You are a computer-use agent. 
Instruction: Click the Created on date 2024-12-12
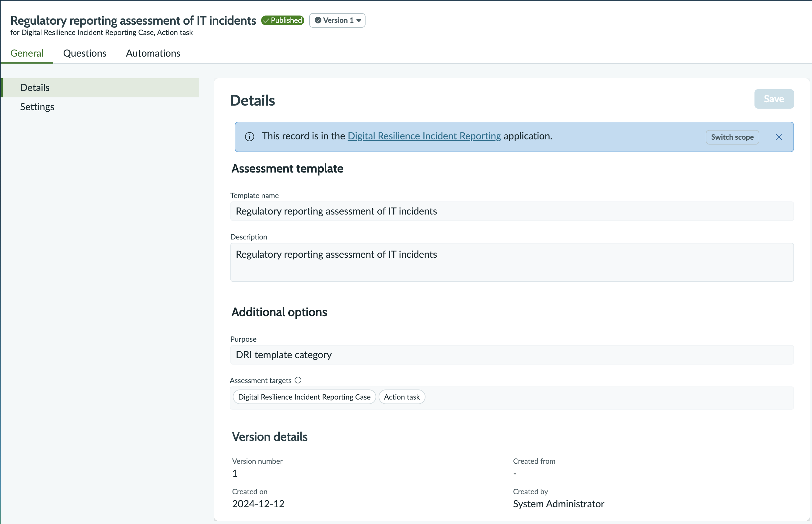[x=258, y=504]
